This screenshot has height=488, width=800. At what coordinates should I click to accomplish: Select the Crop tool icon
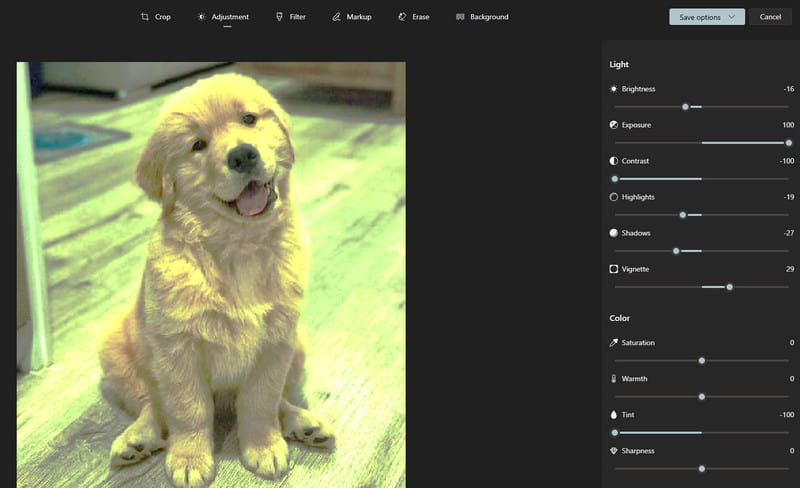(145, 17)
